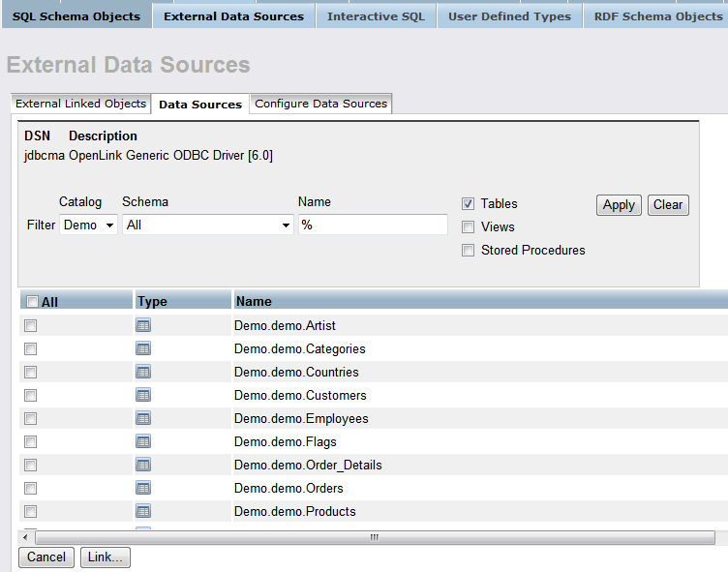Tick the Stored Procedures checkbox

point(469,250)
